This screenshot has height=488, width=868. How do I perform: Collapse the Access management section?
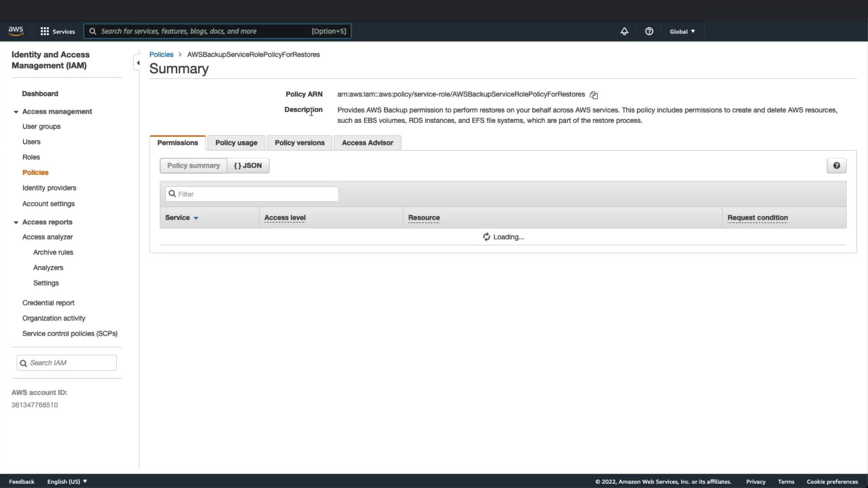pos(16,112)
